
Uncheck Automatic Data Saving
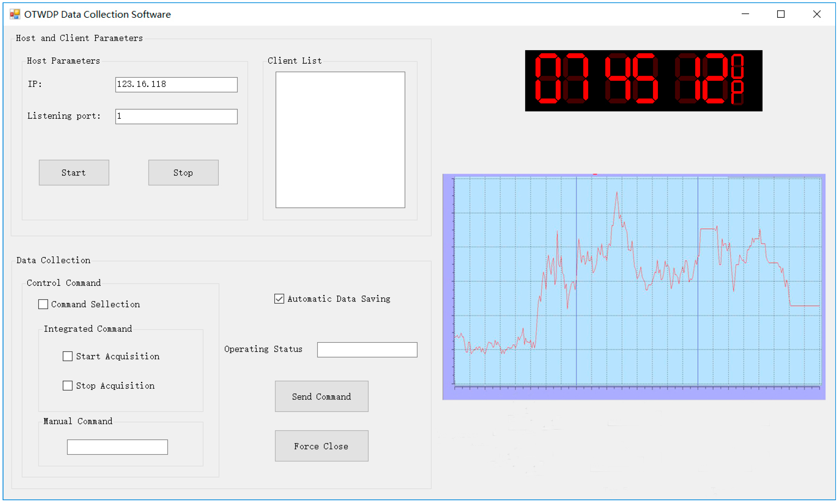[279, 299]
